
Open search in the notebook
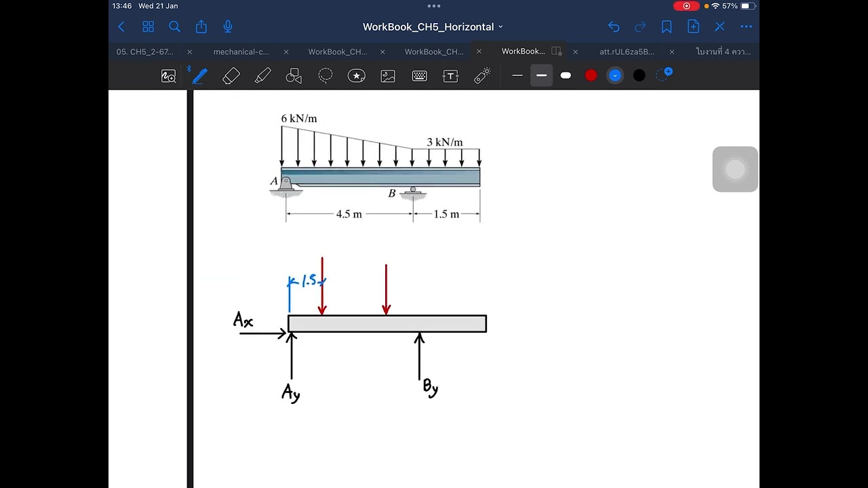174,26
